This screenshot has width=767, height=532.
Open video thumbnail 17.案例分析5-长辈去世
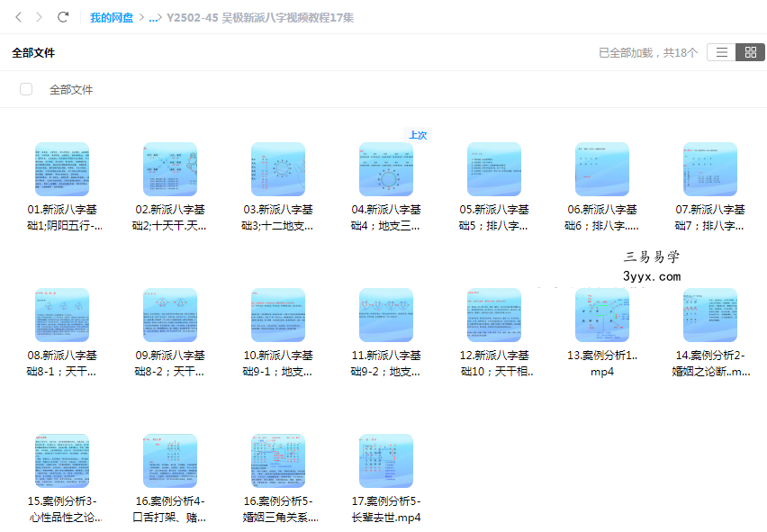[386, 461]
